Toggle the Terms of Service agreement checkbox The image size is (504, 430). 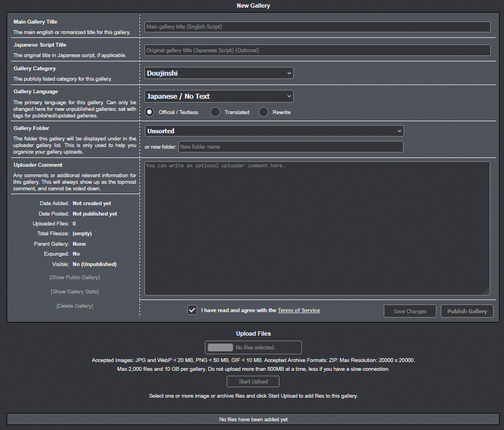point(192,310)
